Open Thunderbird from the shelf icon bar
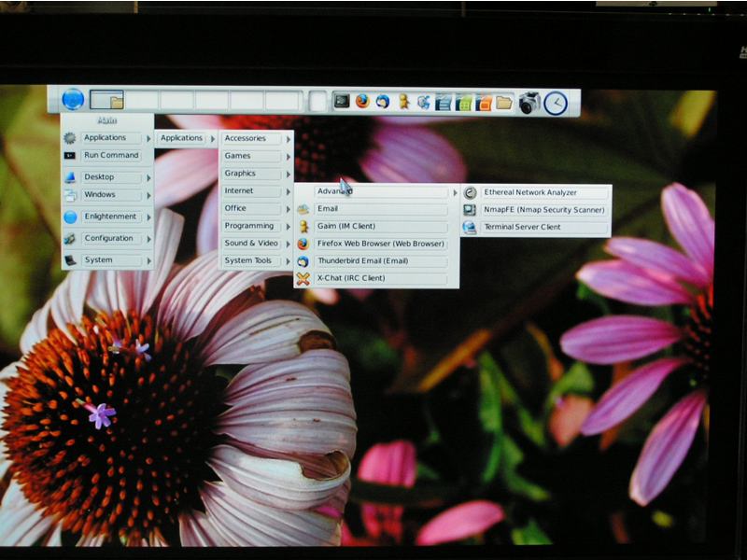This screenshot has height=560, width=747. coord(383,102)
